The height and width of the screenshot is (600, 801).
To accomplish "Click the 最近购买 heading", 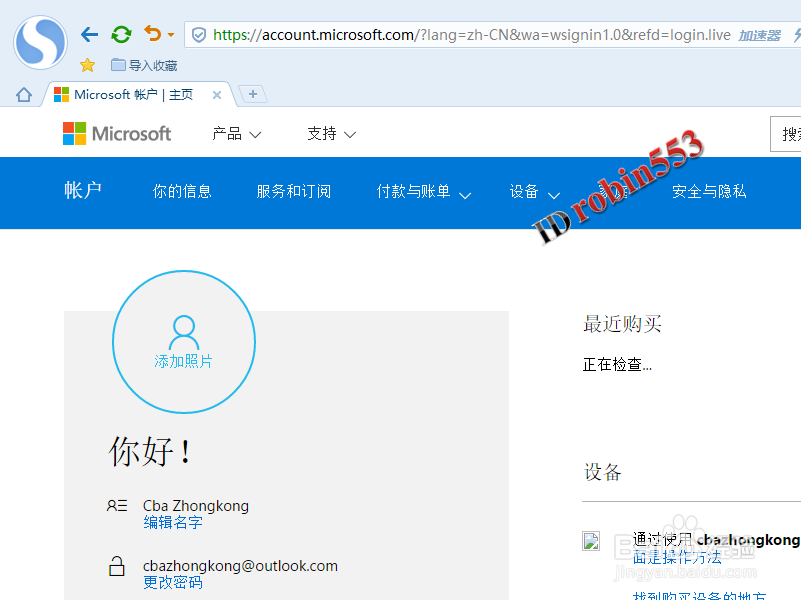I will point(622,324).
